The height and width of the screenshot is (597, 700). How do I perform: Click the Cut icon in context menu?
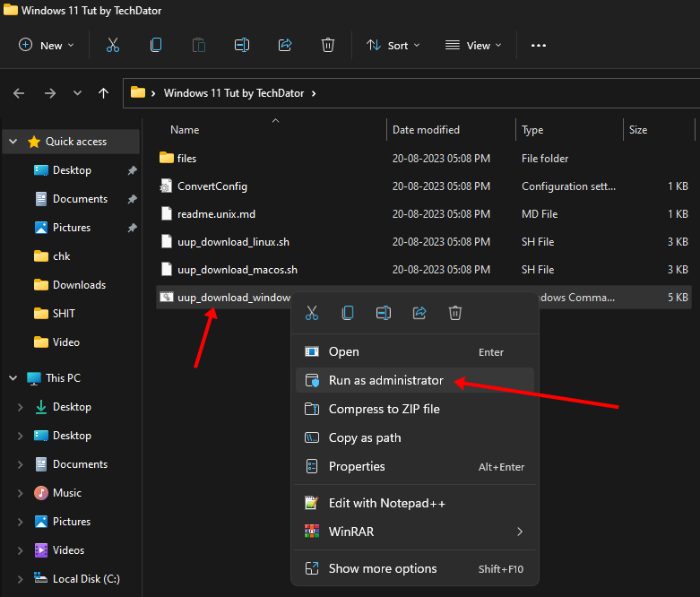[312, 313]
